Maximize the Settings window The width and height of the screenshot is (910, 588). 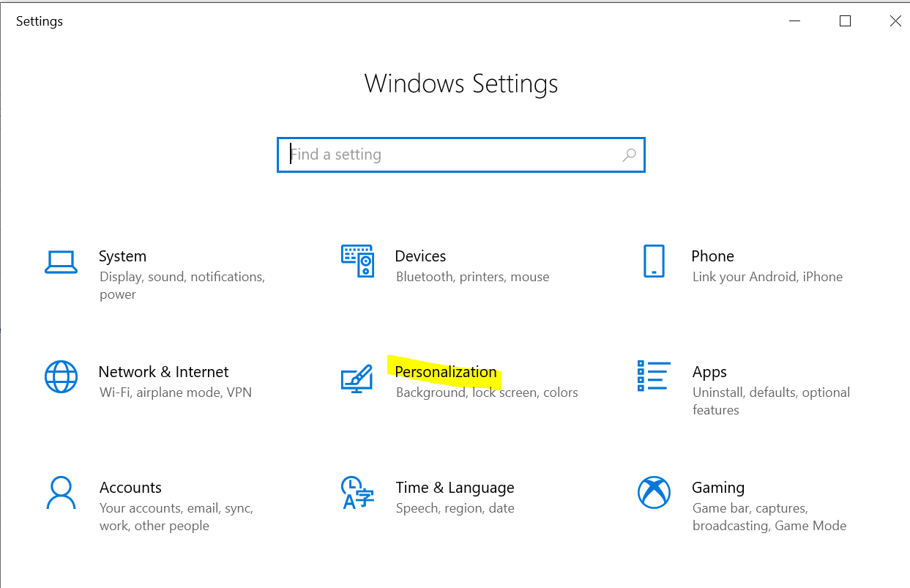pyautogui.click(x=845, y=21)
